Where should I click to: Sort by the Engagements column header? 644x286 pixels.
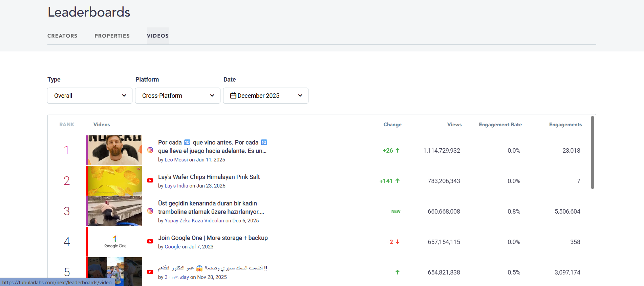pos(565,125)
